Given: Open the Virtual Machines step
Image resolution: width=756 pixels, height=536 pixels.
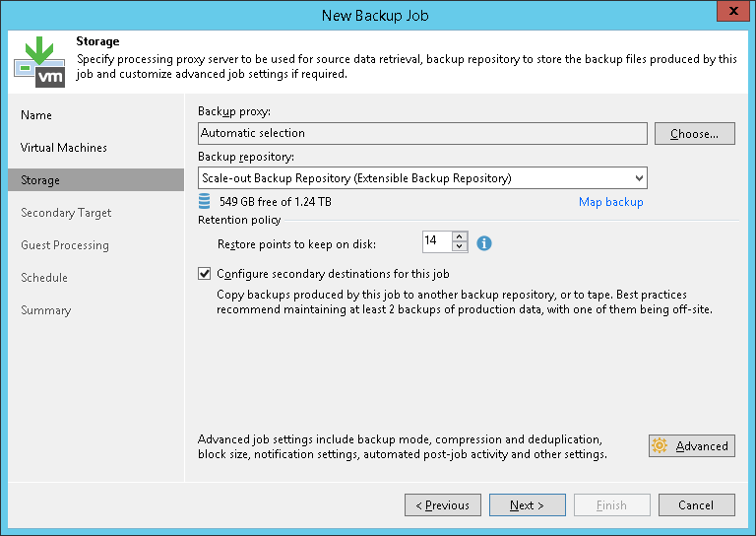Looking at the screenshot, I should click(64, 148).
